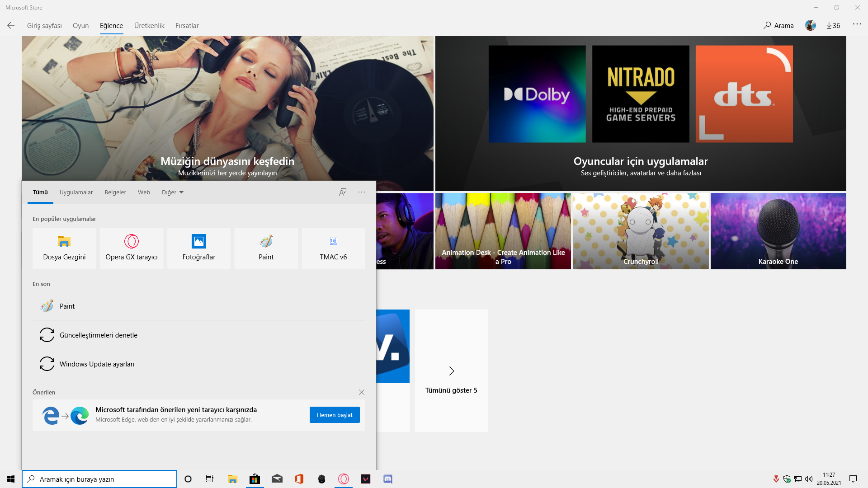Expand the Diğer dropdown filter
Screen dimensions: 868x488
tap(173, 192)
